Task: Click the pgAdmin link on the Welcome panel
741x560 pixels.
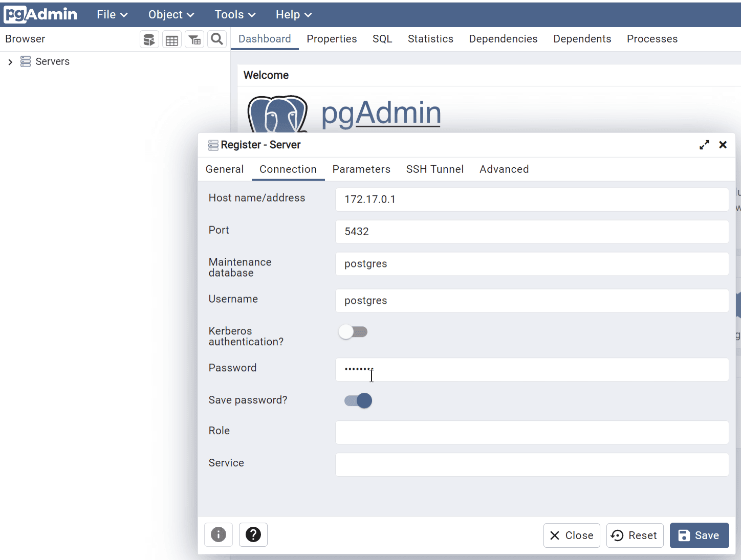Action: tap(381, 114)
